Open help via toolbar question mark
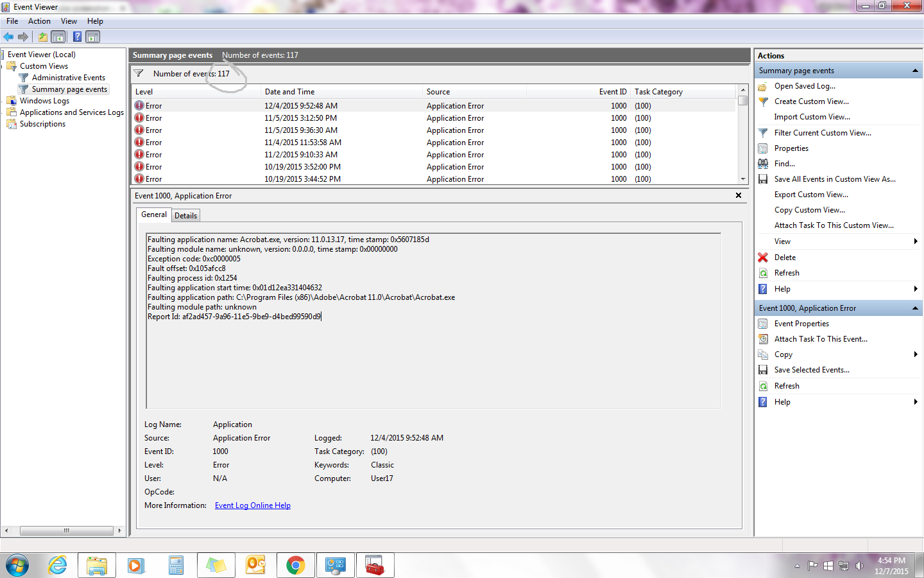Viewport: 924px width, 578px height. point(77,37)
